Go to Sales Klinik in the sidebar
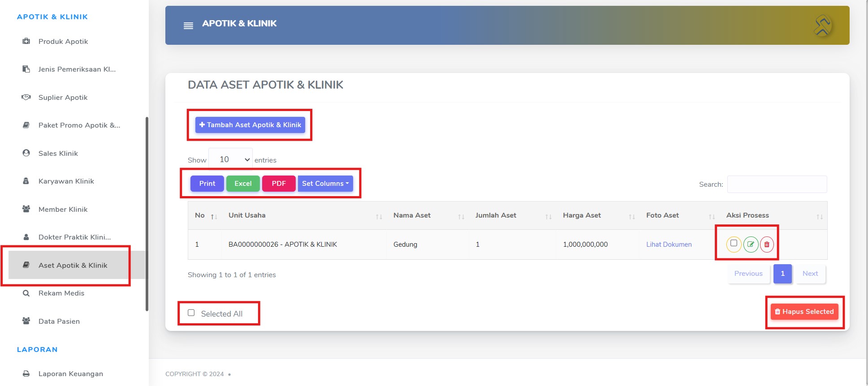This screenshot has width=868, height=386. pyautogui.click(x=58, y=153)
